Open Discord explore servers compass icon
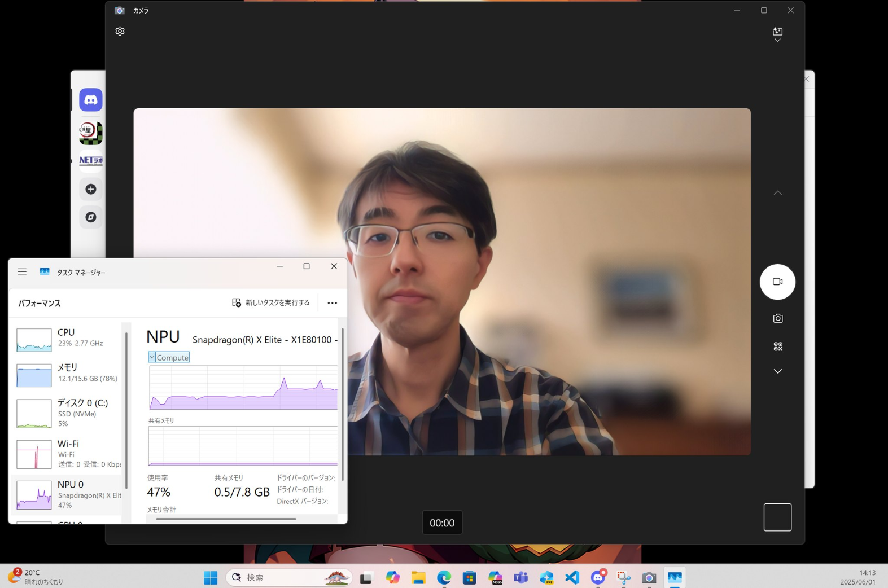888x588 pixels. [91, 217]
